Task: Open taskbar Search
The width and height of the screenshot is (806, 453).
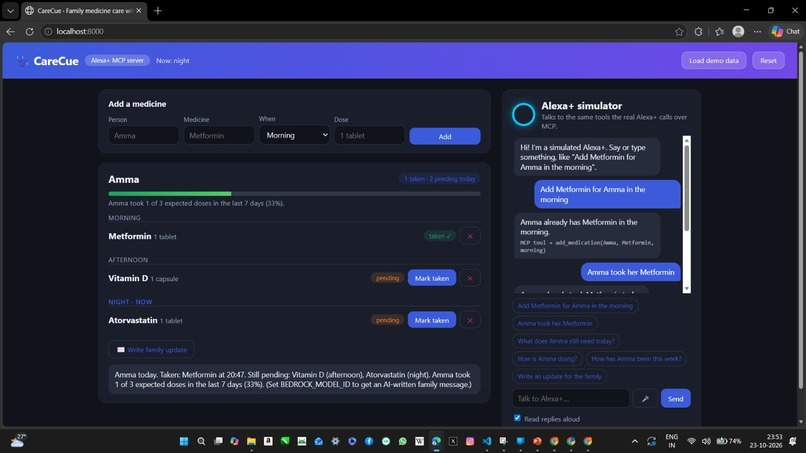Action: coord(201,441)
